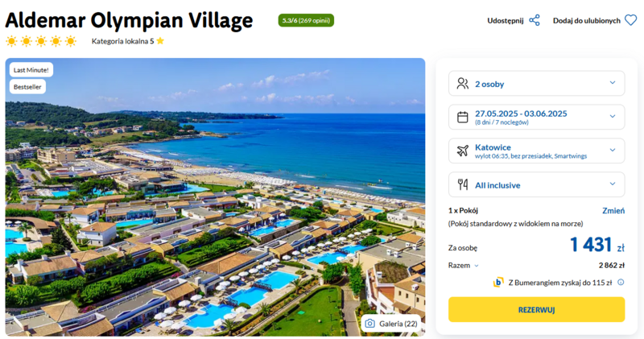The width and height of the screenshot is (644, 339).
Task: Click the share icon next to Udostępnij
Action: pyautogui.click(x=535, y=20)
